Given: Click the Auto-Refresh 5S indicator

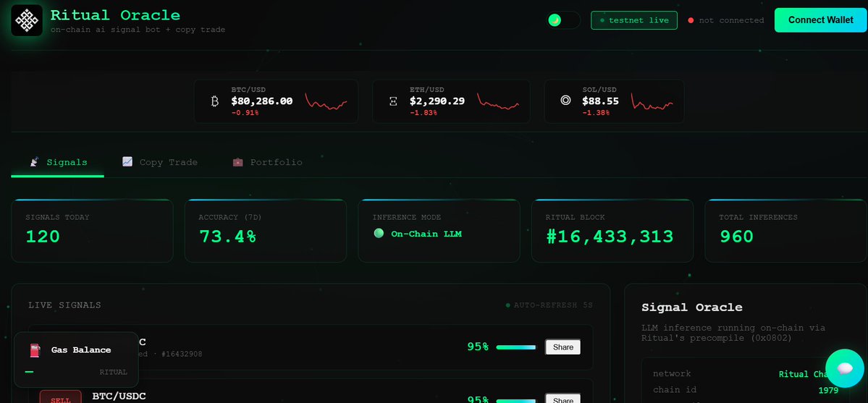Looking at the screenshot, I should (x=549, y=305).
